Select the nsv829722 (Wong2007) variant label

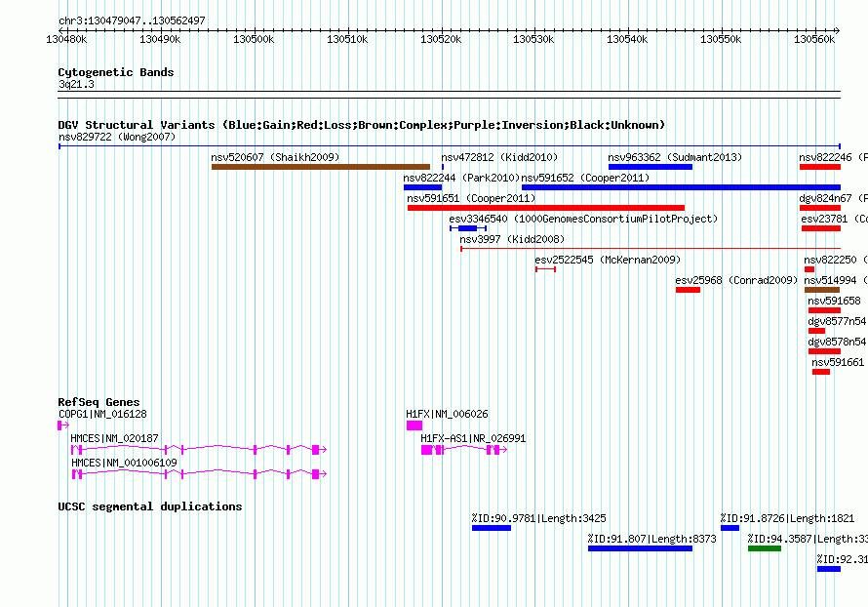click(117, 137)
